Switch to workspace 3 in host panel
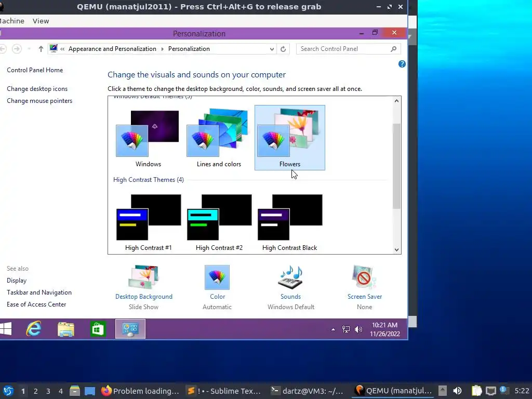This screenshot has height=399, width=532. point(48,391)
